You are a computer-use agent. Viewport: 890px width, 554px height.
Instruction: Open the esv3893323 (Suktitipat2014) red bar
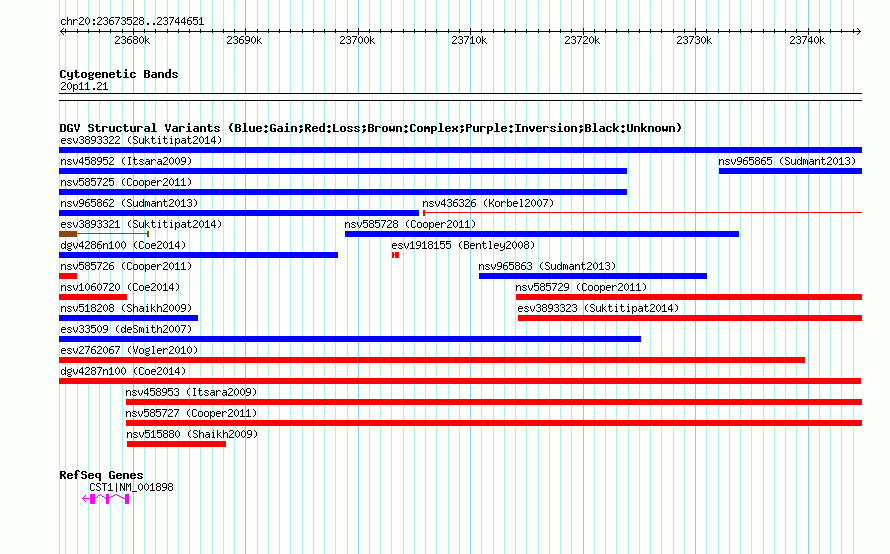point(690,318)
